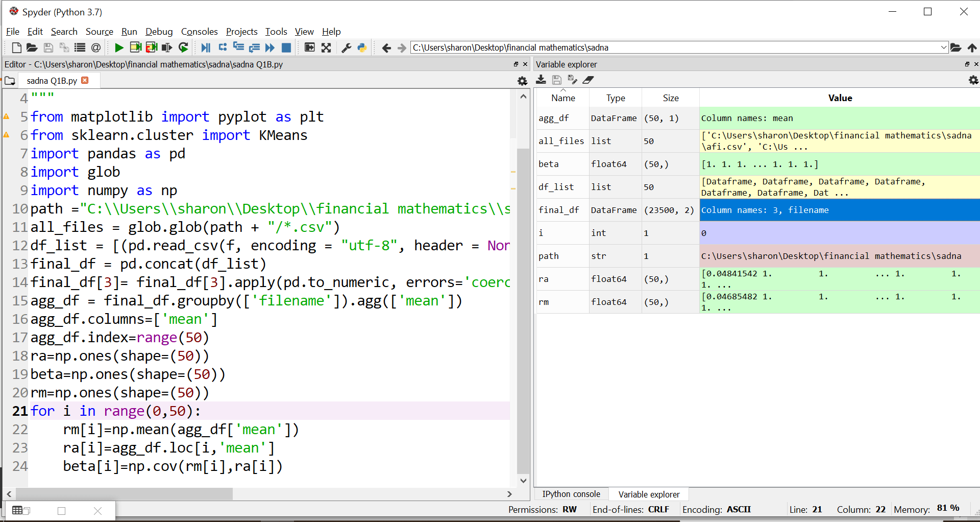This screenshot has width=980, height=522.
Task: Open the PYTHONPATH manager icon
Action: (x=362, y=48)
